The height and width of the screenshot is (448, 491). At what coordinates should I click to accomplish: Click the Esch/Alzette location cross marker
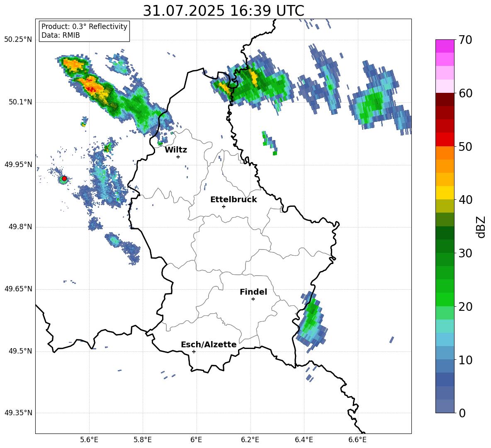click(x=194, y=351)
